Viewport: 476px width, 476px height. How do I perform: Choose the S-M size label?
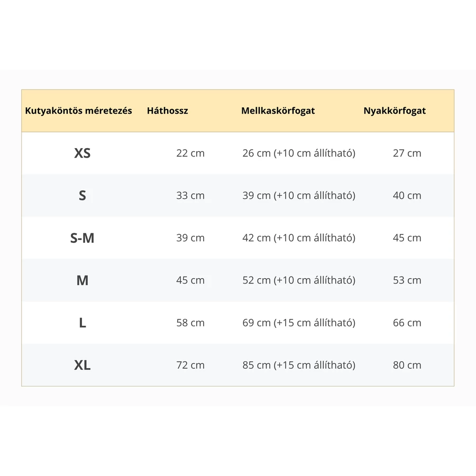(x=83, y=237)
